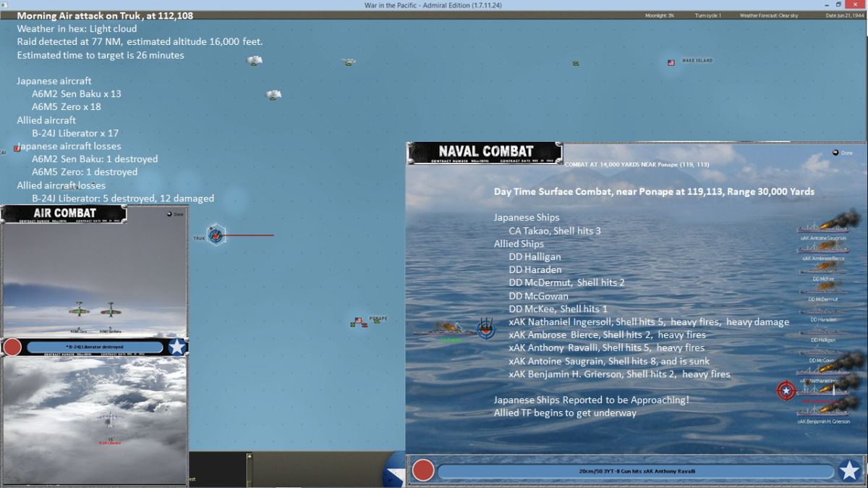This screenshot has width=868, height=488.
Task: Click the WAKE ISLAND map label
Action: [697, 61]
